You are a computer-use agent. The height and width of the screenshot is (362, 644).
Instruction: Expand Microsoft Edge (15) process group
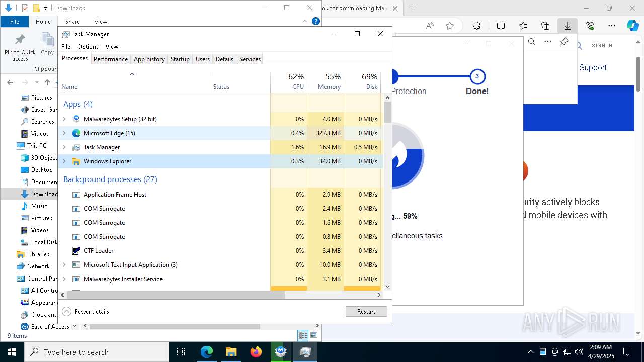tap(64, 133)
